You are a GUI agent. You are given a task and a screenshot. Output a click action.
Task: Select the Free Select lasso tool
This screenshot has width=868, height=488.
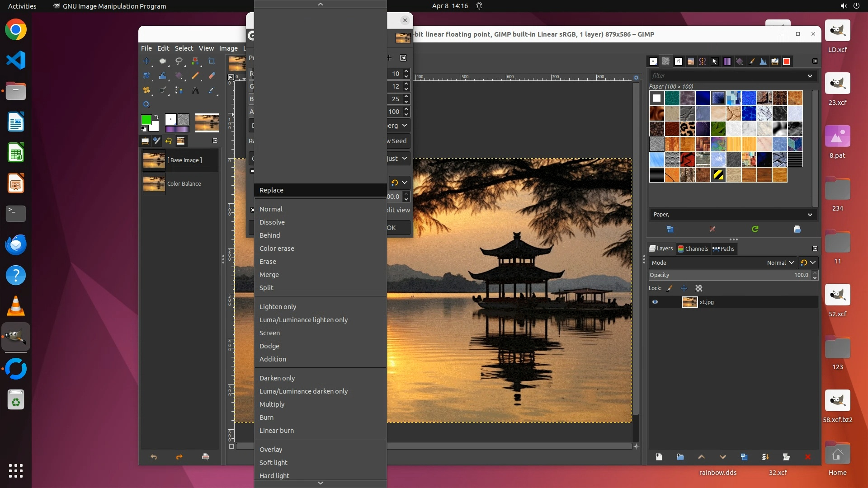coord(179,61)
